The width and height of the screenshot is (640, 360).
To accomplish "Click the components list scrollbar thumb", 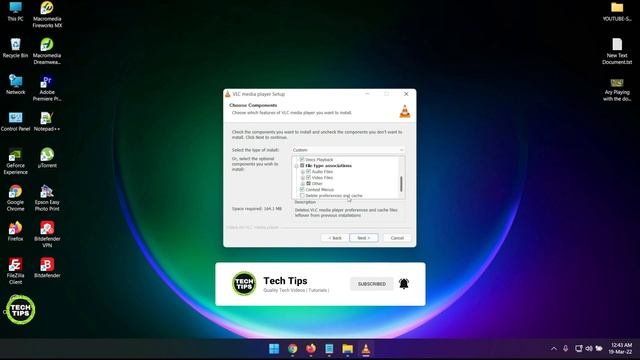I will coord(401,184).
